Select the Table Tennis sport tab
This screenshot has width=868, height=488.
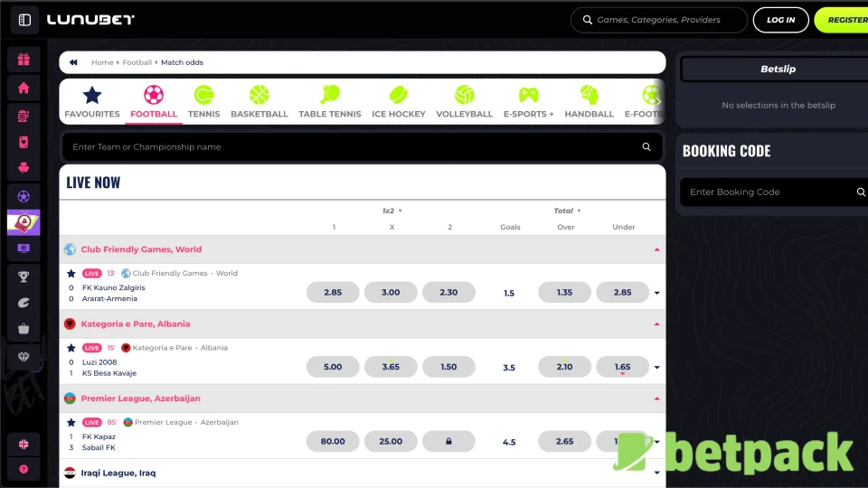click(x=330, y=102)
